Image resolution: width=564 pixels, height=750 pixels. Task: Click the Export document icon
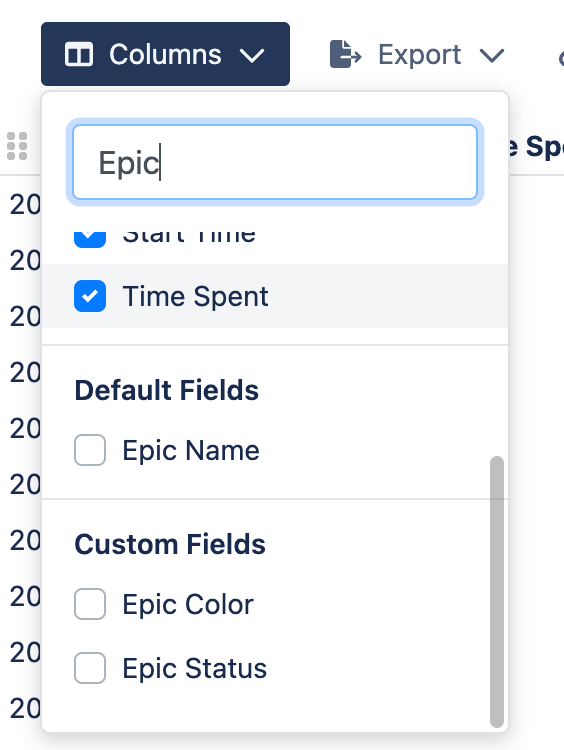pos(345,55)
